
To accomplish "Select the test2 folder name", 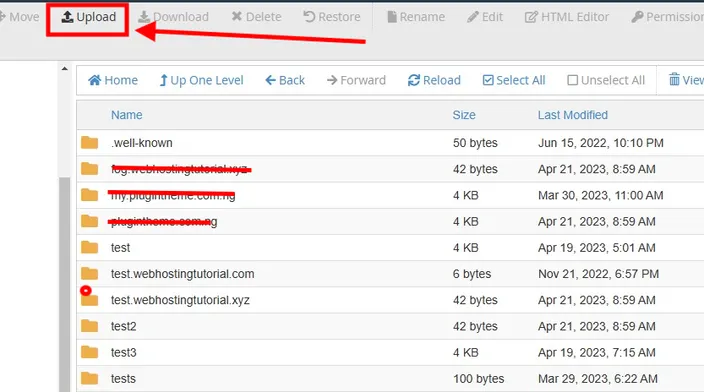I will click(x=123, y=326).
